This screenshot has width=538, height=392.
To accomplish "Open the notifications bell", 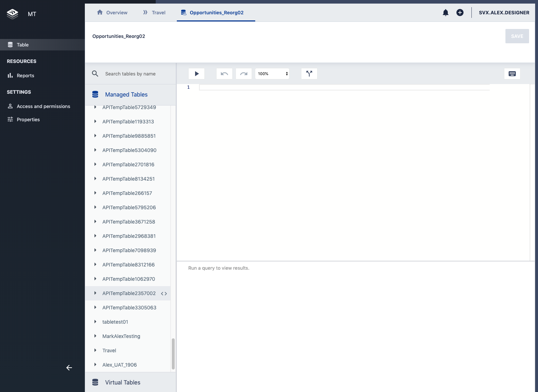I will tap(446, 13).
